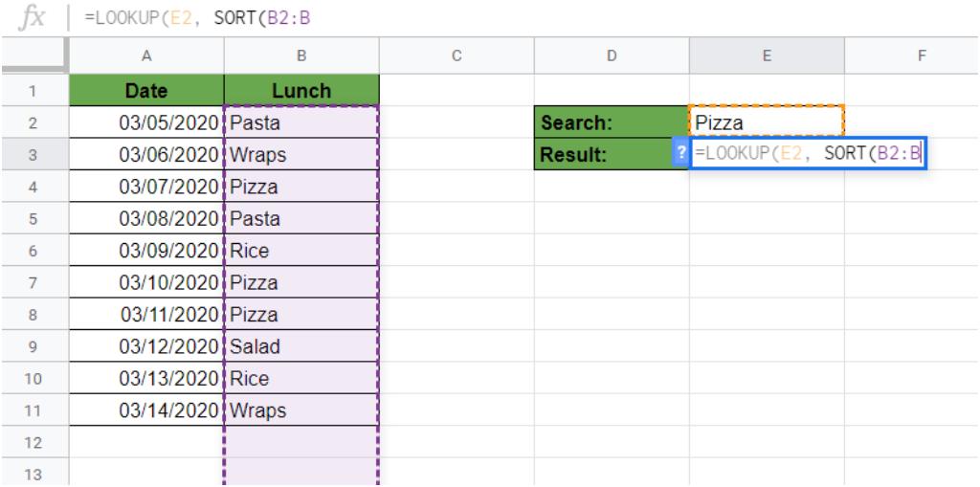Click the Date header cell
This screenshot has width=980, height=487.
(x=146, y=91)
